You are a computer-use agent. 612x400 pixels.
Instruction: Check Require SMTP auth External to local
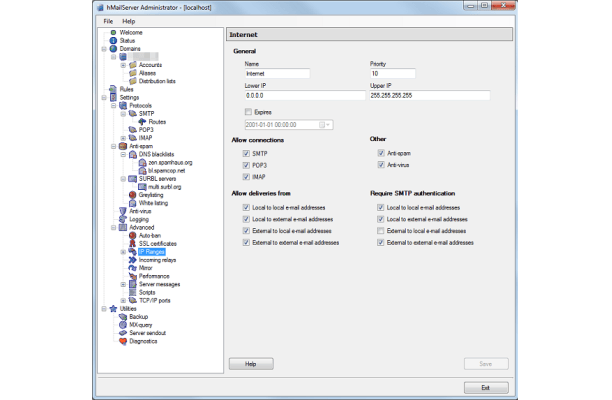(x=381, y=231)
